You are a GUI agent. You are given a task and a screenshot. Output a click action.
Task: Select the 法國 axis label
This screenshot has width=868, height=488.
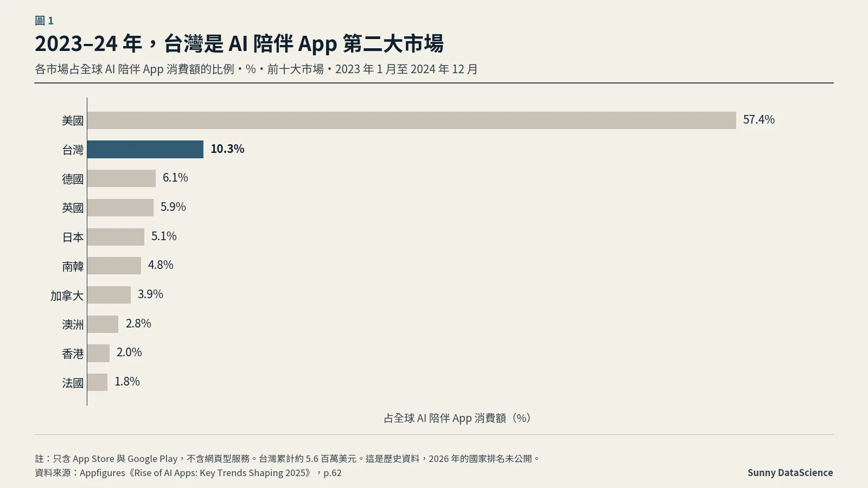73,383
